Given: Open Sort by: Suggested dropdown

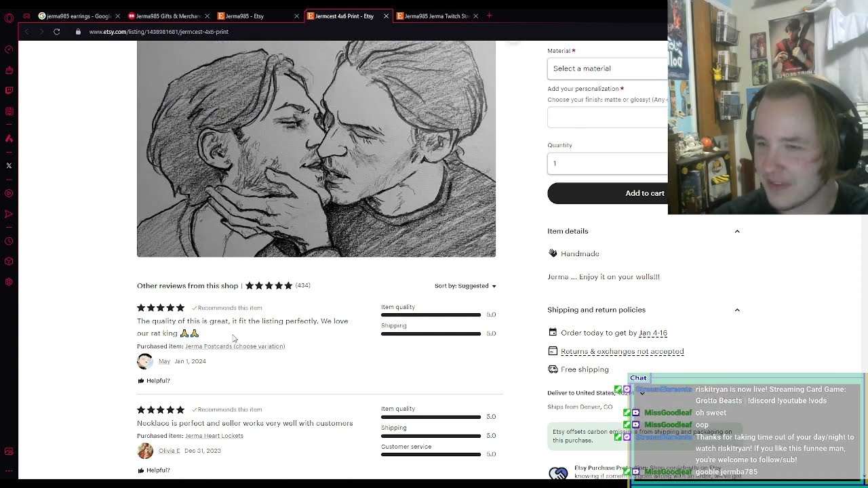Looking at the screenshot, I should pyautogui.click(x=465, y=286).
